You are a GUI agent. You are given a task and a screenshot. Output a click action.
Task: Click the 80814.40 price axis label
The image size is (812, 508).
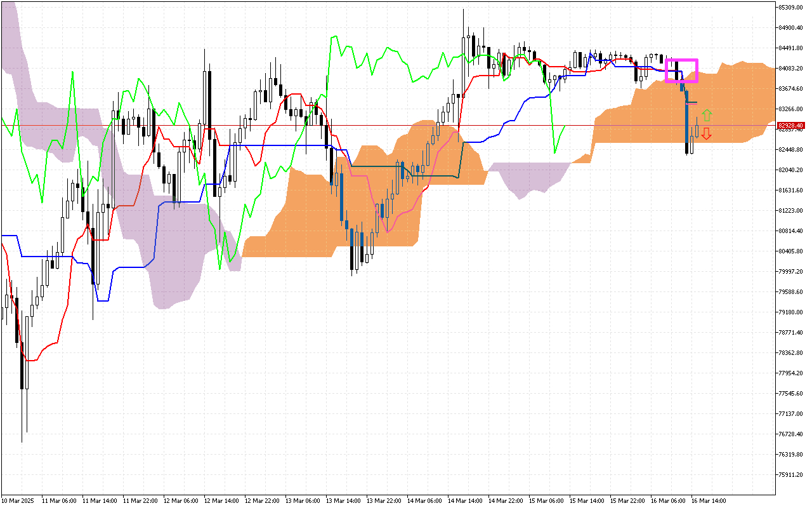click(x=790, y=231)
